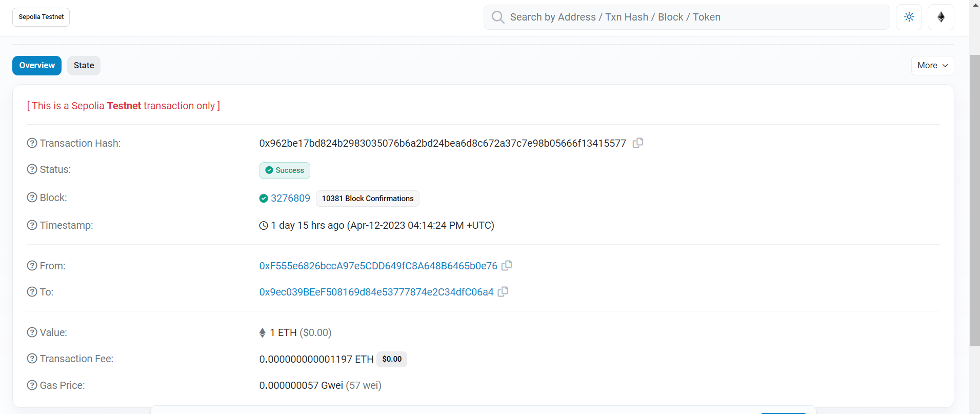Click the 0.000000057 Gwei gas price
This screenshot has height=414, width=980.
click(x=301, y=385)
